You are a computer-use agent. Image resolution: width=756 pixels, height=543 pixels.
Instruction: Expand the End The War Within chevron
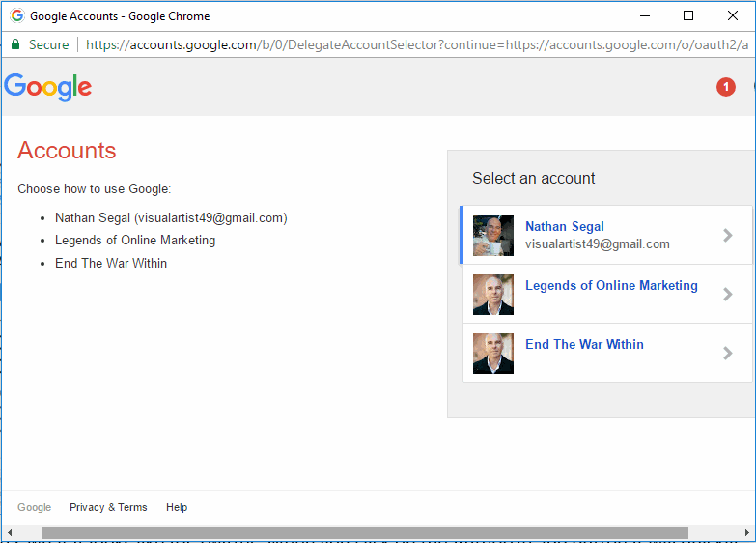tap(728, 353)
